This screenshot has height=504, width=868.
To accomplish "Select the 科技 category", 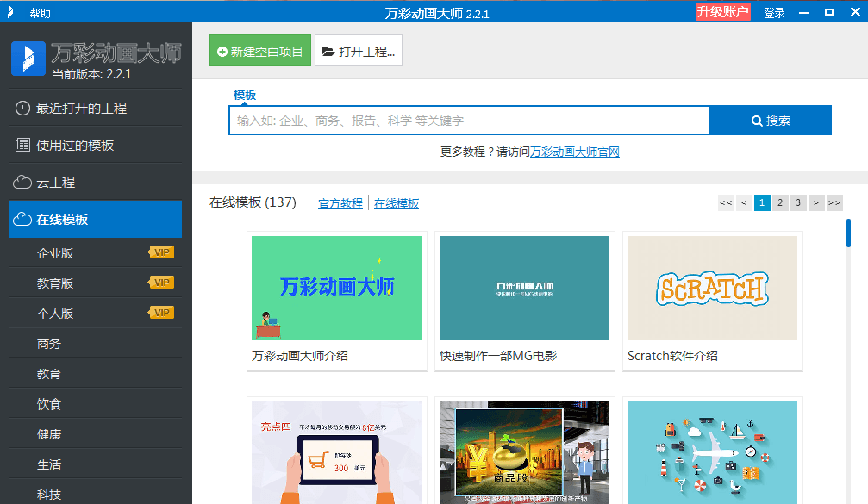I will (95, 494).
